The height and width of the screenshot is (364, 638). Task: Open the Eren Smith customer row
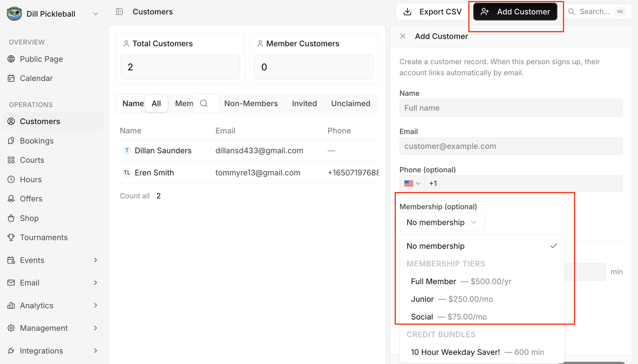(x=247, y=173)
